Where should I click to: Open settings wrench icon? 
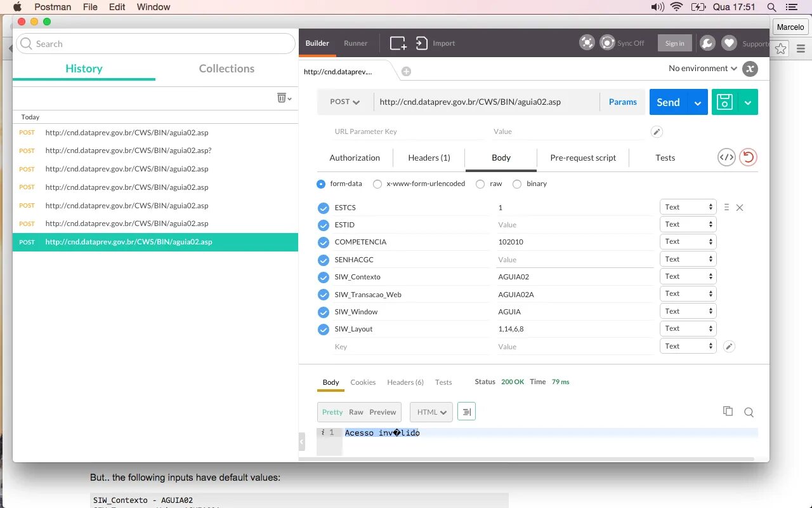point(707,43)
